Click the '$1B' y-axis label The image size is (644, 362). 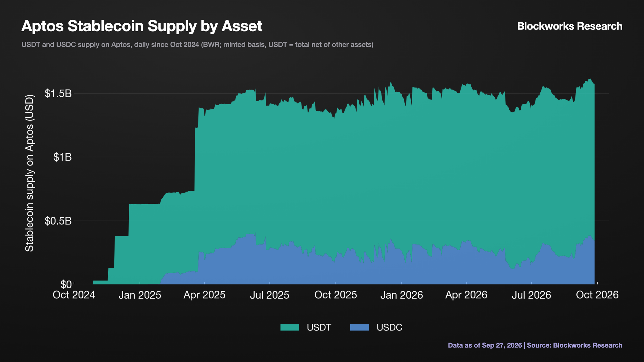coord(63,157)
